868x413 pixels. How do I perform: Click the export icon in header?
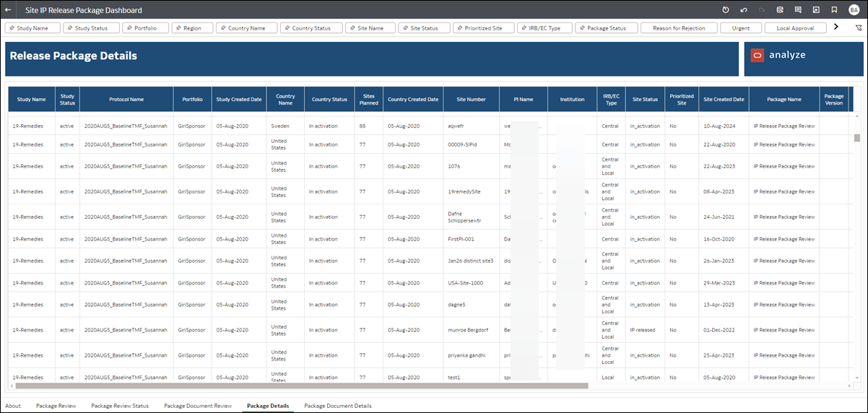(x=816, y=10)
